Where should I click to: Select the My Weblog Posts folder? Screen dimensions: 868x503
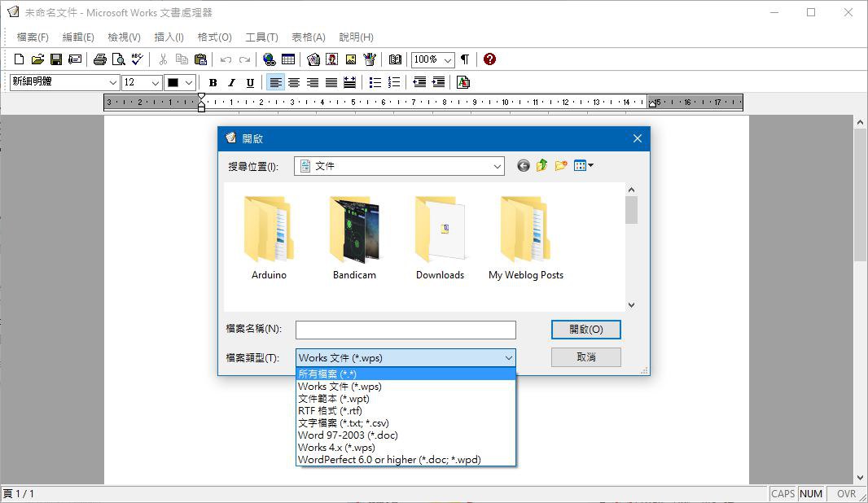click(526, 238)
